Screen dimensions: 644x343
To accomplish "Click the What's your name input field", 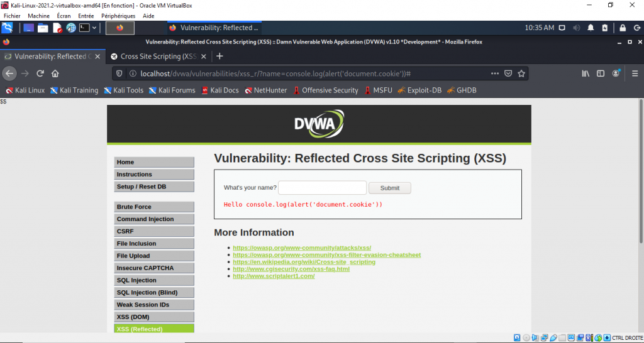I will coord(323,187).
